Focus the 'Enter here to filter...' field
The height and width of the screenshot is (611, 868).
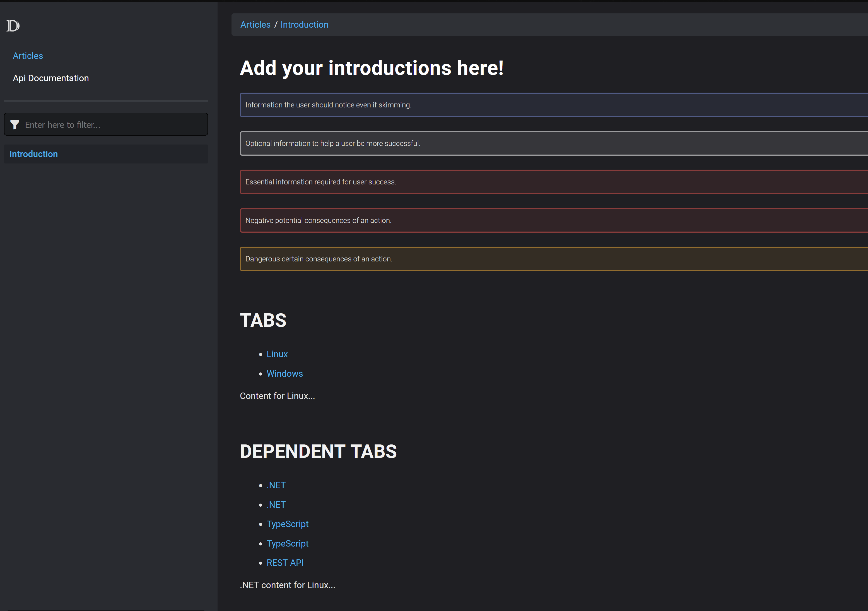pyautogui.click(x=106, y=124)
